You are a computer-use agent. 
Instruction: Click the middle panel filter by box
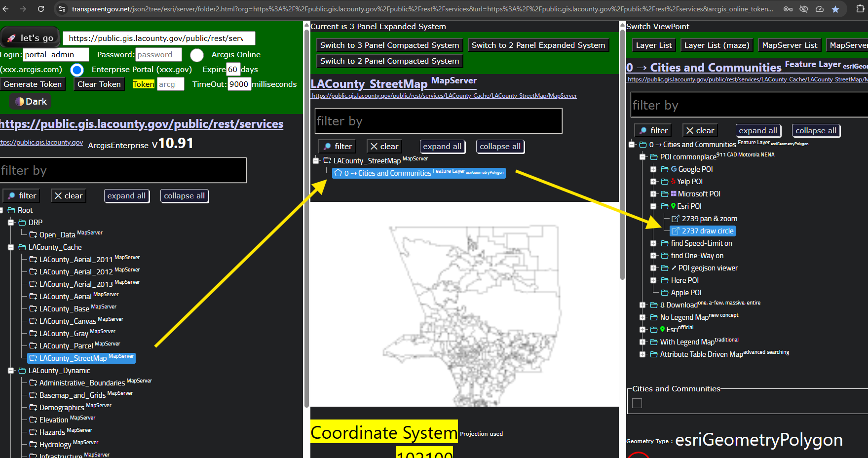tap(439, 121)
